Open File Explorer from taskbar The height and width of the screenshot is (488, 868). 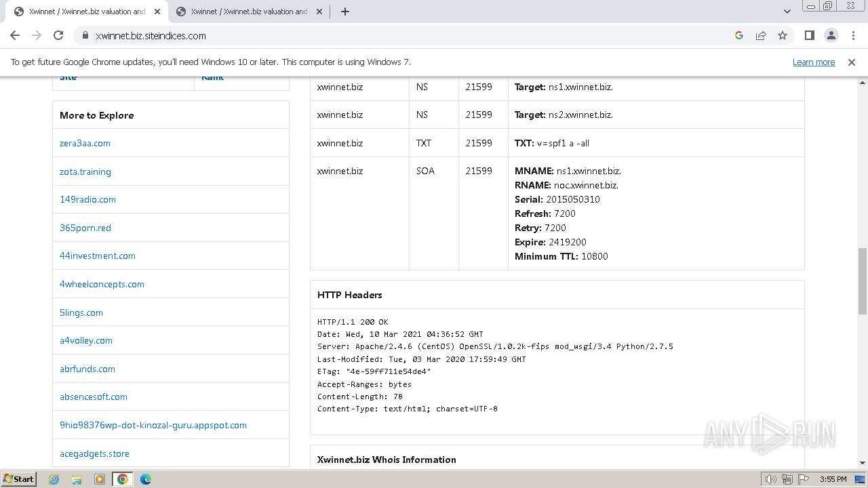pos(77,479)
